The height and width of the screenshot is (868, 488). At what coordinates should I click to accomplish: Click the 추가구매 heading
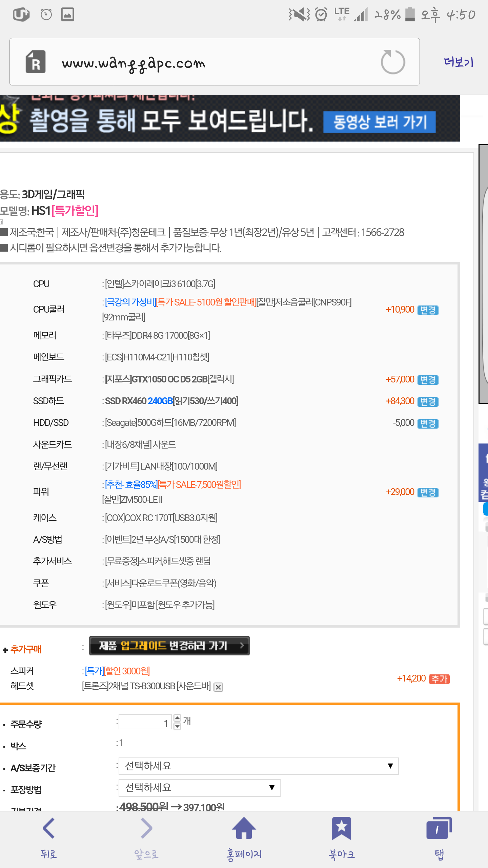tap(26, 649)
